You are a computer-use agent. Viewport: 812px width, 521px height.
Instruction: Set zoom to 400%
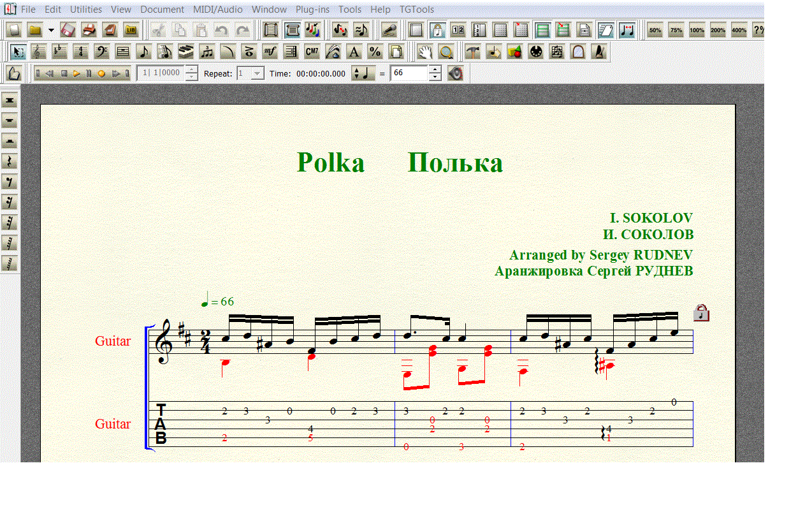coord(739,30)
